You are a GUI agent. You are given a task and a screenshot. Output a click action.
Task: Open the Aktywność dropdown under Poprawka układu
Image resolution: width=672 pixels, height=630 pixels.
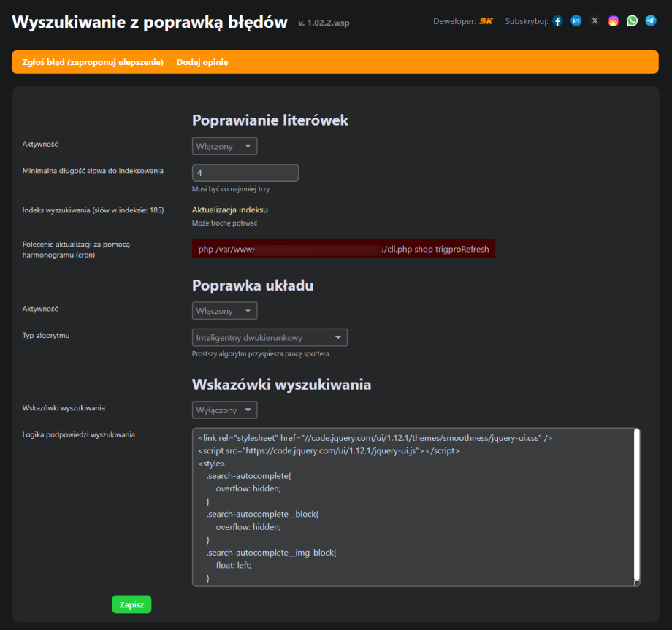click(x=224, y=310)
